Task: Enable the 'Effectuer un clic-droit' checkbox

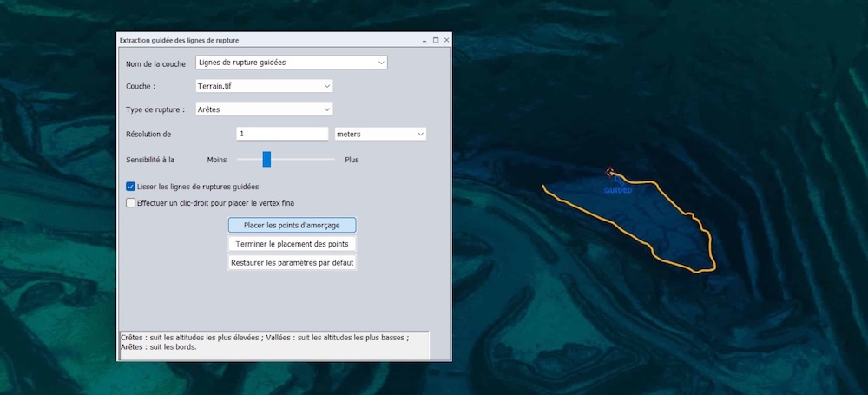Action: point(131,203)
